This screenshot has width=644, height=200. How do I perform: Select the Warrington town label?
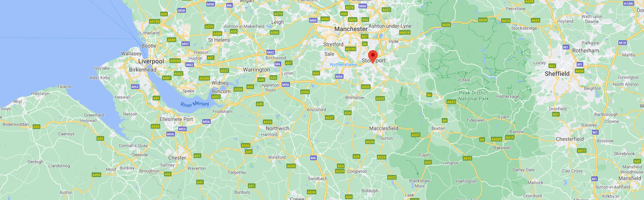(256, 70)
